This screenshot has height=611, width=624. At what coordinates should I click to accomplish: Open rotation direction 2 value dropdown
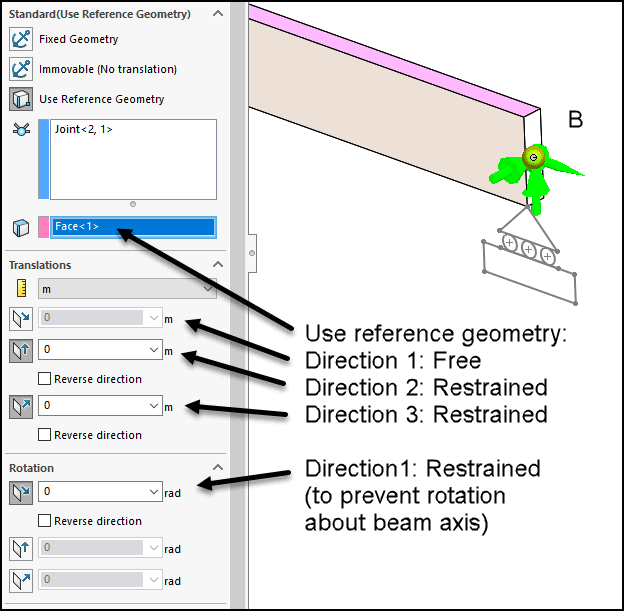click(x=154, y=547)
